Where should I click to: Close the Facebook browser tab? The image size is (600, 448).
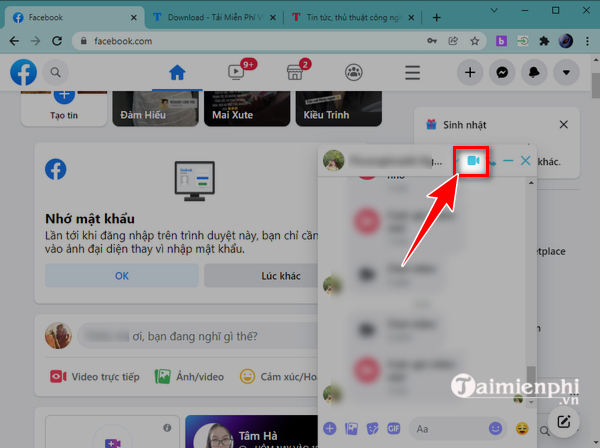[134, 18]
